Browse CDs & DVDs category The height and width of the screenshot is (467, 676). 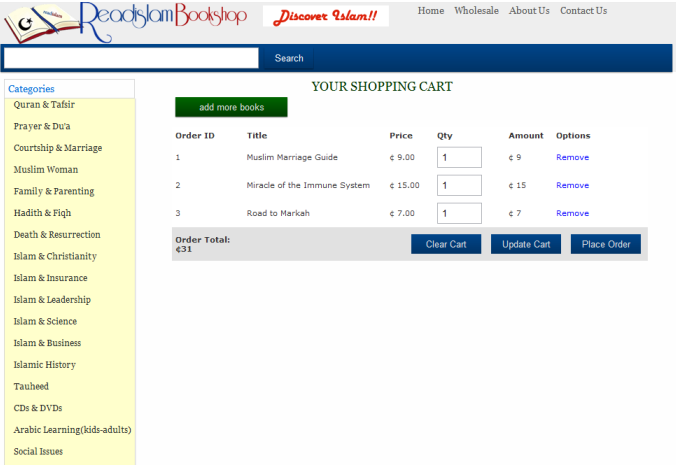(x=38, y=408)
